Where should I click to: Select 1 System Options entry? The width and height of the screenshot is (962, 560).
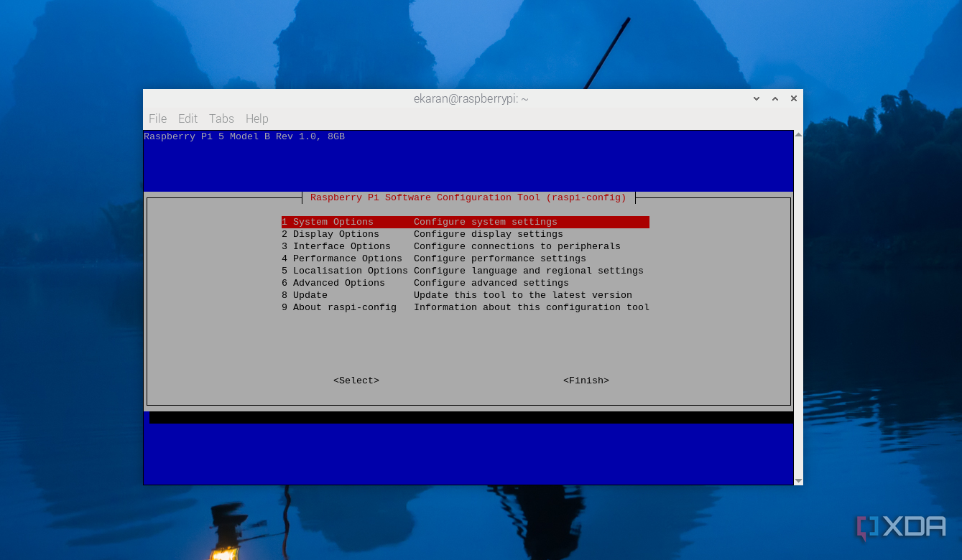pos(466,223)
